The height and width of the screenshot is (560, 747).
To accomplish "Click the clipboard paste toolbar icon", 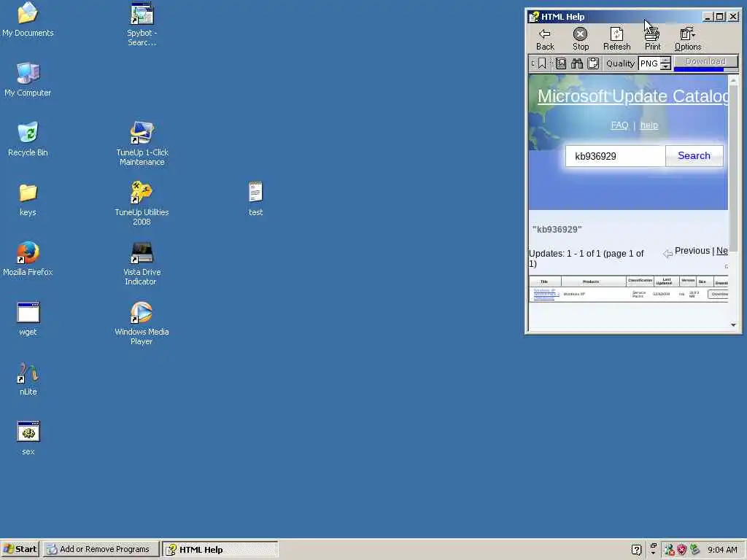I will coord(593,63).
